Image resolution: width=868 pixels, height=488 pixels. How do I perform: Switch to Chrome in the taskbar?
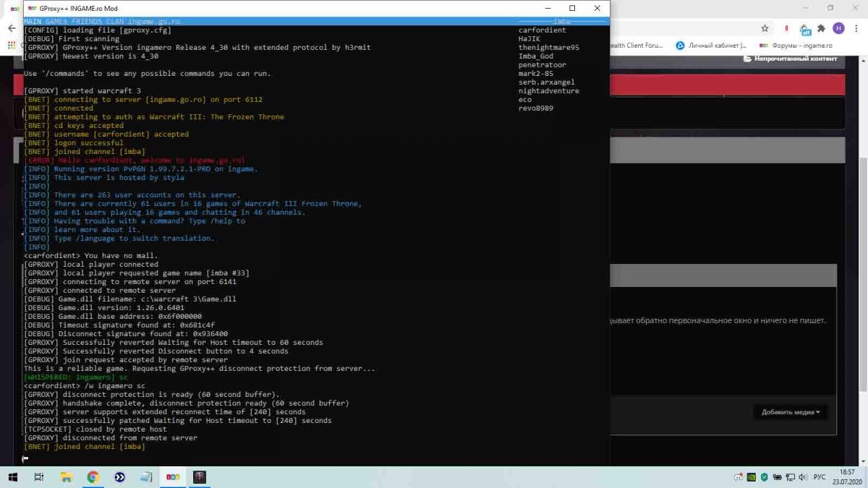tap(93, 477)
